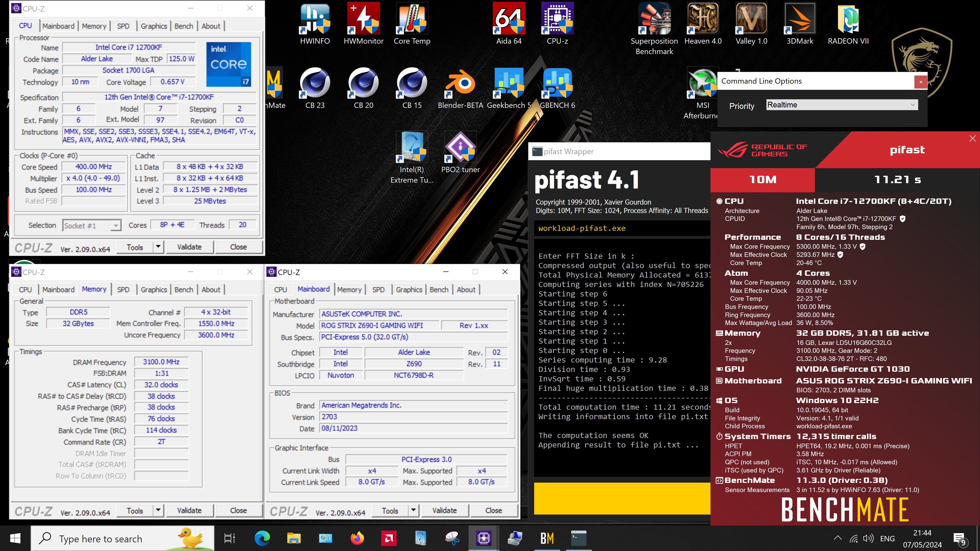Open the 3DMark desktop shortcut
Screen dimensions: 980x551
800,24
